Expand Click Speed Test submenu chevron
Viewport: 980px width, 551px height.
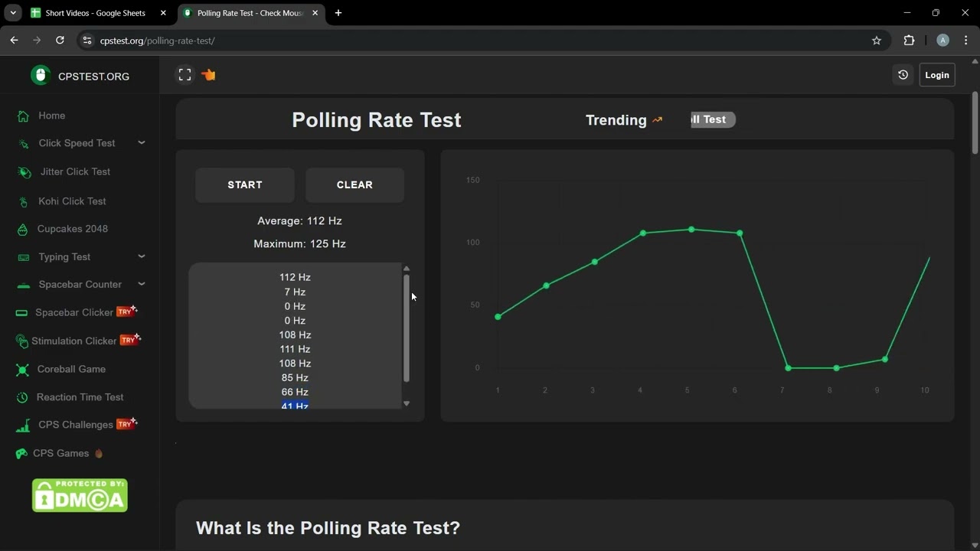coord(142,142)
